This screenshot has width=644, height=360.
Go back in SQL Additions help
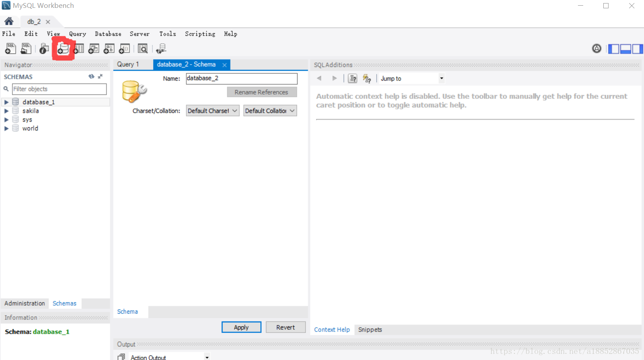(x=319, y=78)
